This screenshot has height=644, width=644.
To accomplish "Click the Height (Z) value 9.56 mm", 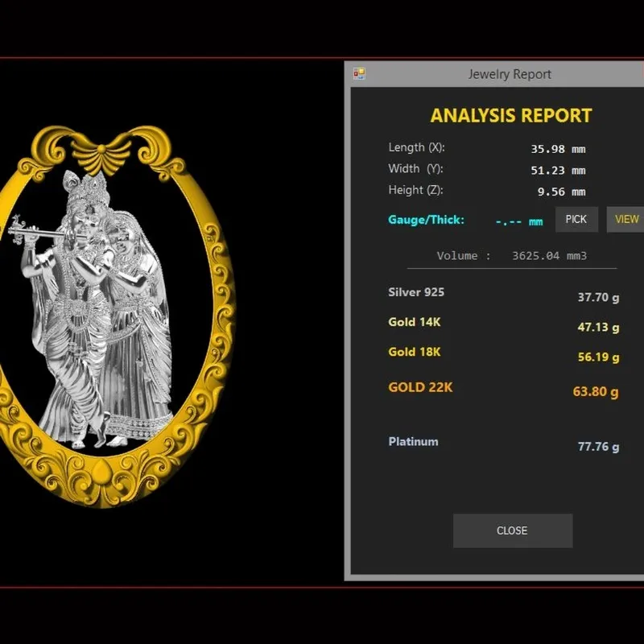I will coord(561,192).
